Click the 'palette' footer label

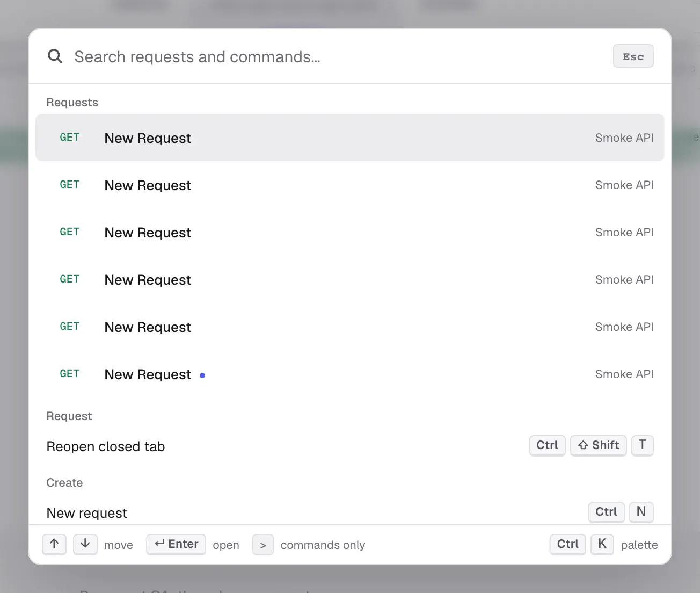[x=639, y=545]
